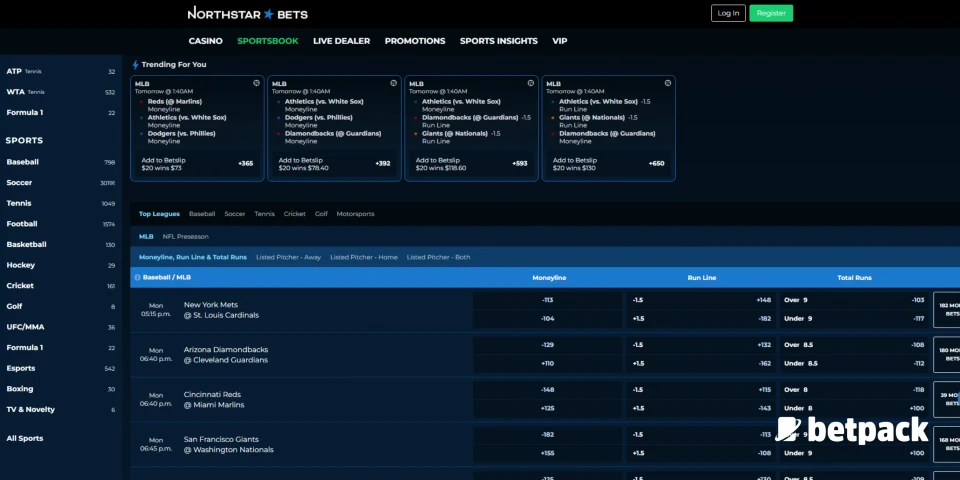Select WTA Tennis in the sidebar

click(61, 92)
